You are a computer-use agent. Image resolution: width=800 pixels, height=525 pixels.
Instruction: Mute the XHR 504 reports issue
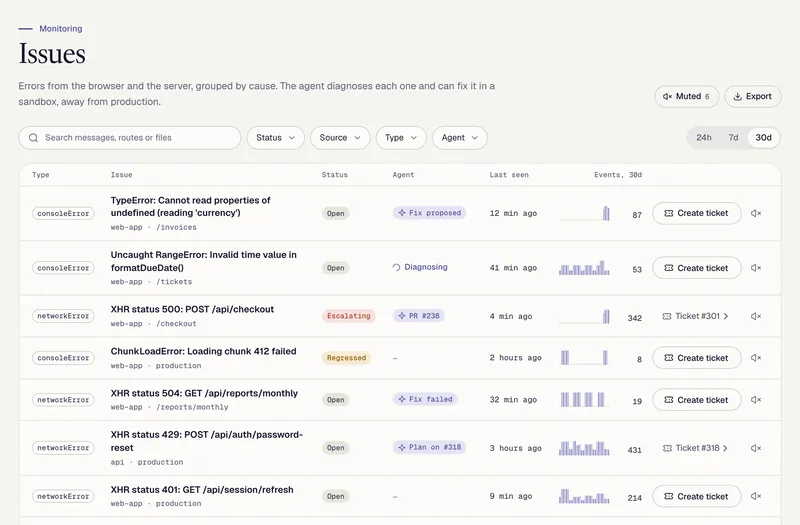point(756,400)
